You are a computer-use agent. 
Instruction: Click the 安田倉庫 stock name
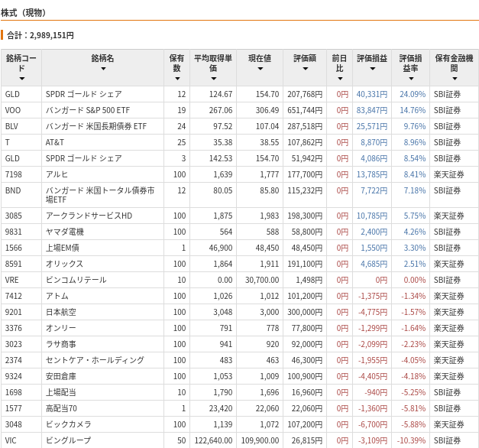pyautogui.click(x=61, y=376)
